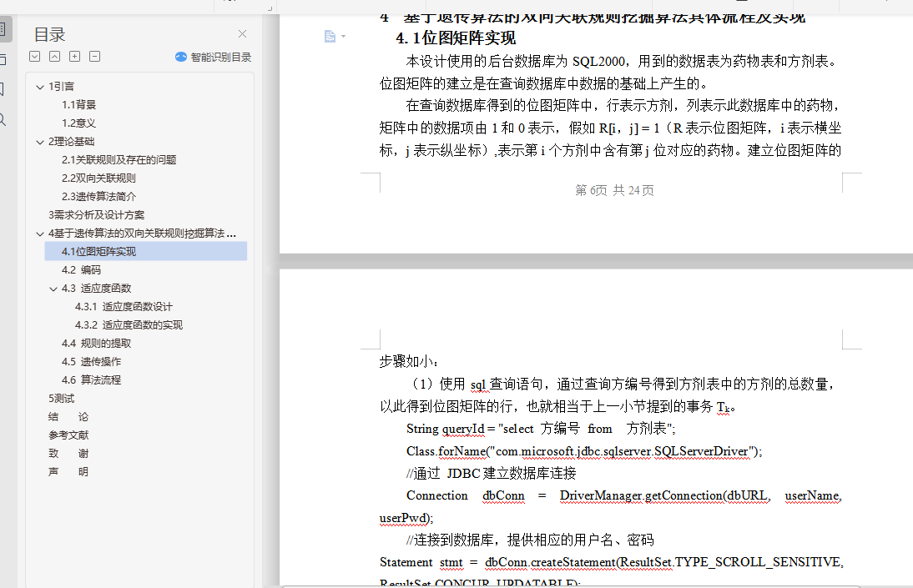Jump to 结 论 outline entry

(x=68, y=417)
